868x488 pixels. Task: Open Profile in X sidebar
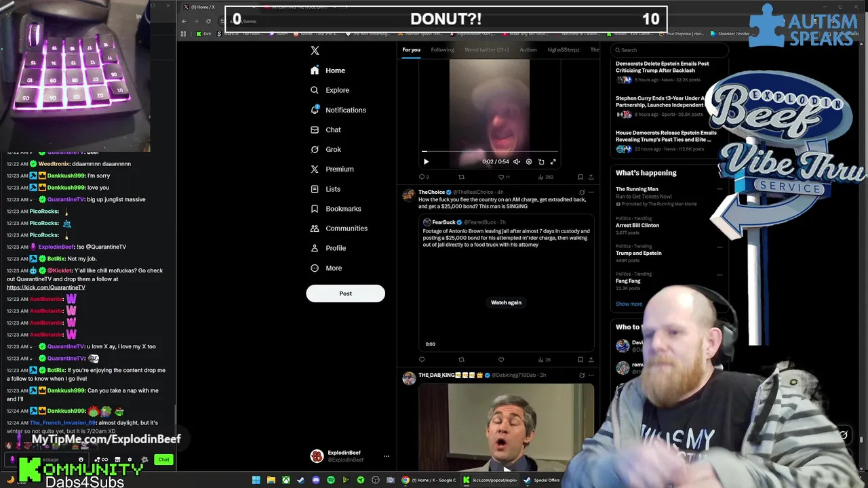tap(328, 248)
